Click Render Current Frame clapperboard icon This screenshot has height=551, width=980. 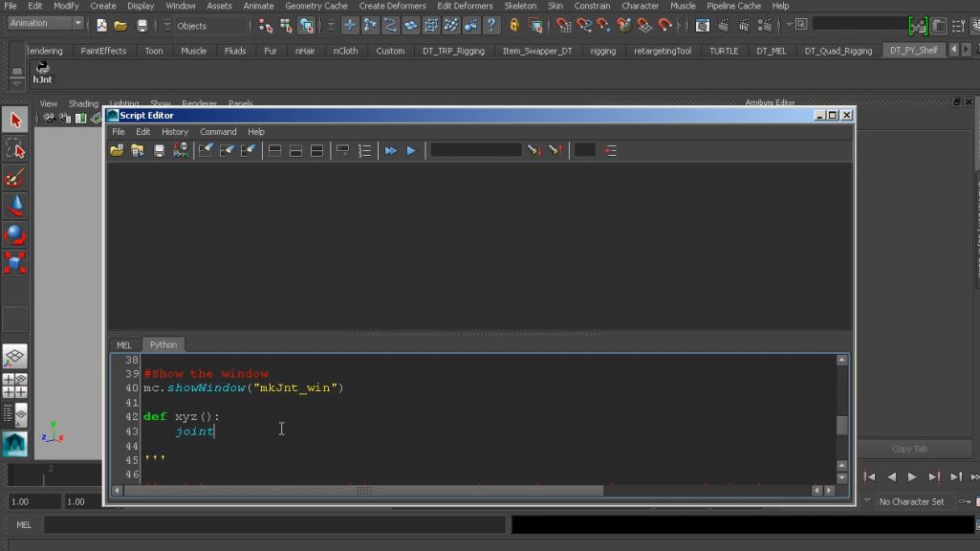pos(723,26)
